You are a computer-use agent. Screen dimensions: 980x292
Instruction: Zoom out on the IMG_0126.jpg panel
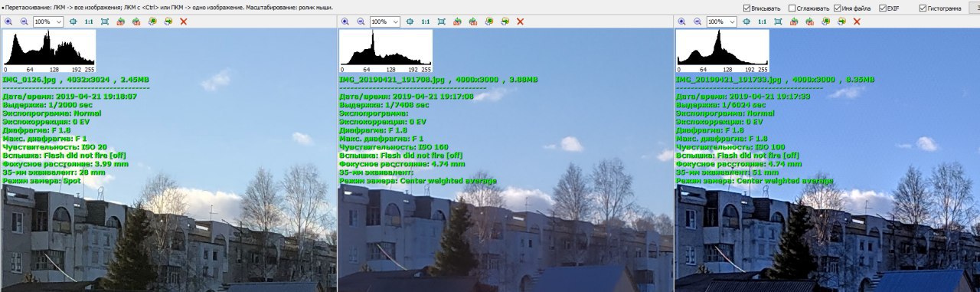click(24, 21)
